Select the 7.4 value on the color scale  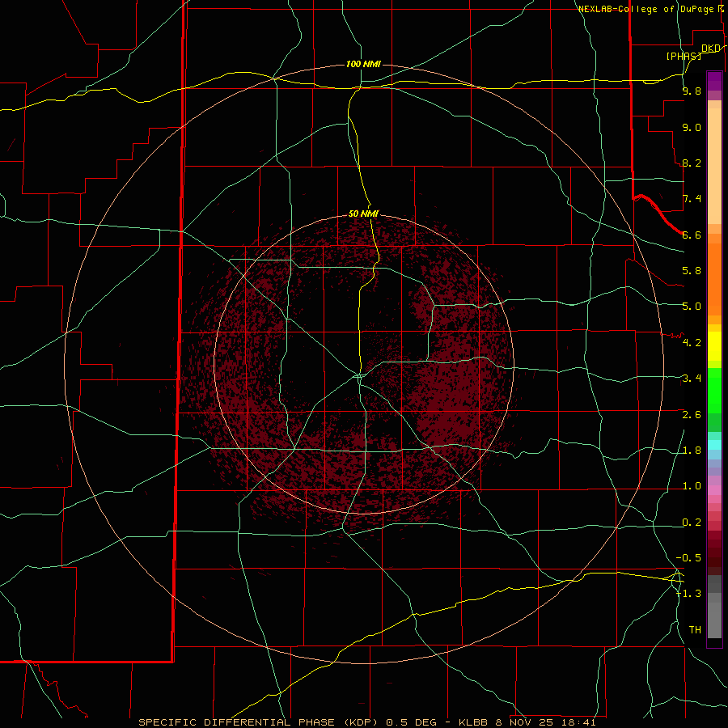pos(692,199)
